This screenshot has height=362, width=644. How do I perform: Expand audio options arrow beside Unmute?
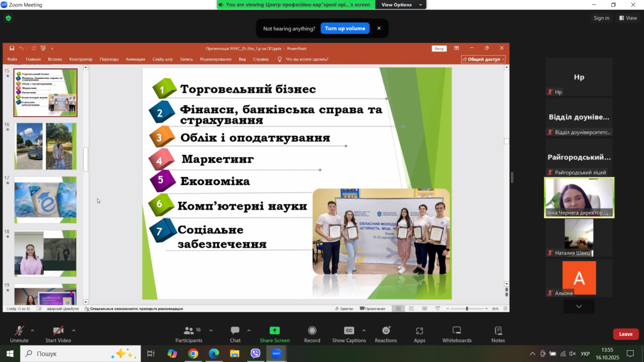click(x=33, y=330)
